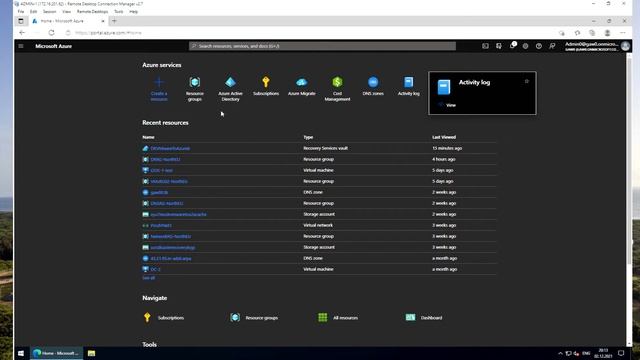Screen dimensions: 640x360
Task: Click the Last Viewed column header
Action: (x=444, y=137)
